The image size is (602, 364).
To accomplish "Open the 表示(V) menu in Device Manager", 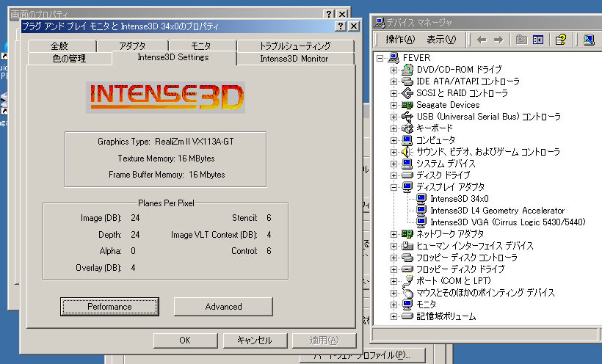I will pyautogui.click(x=441, y=40).
